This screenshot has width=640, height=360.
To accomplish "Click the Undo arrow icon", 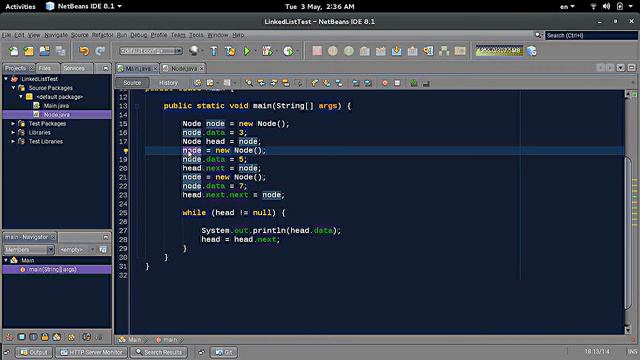I will pos(84,51).
